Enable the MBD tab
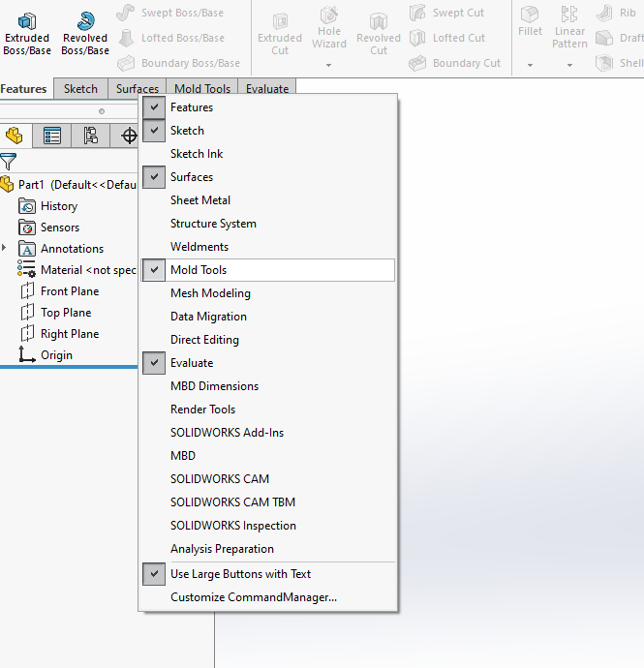 (267, 456)
